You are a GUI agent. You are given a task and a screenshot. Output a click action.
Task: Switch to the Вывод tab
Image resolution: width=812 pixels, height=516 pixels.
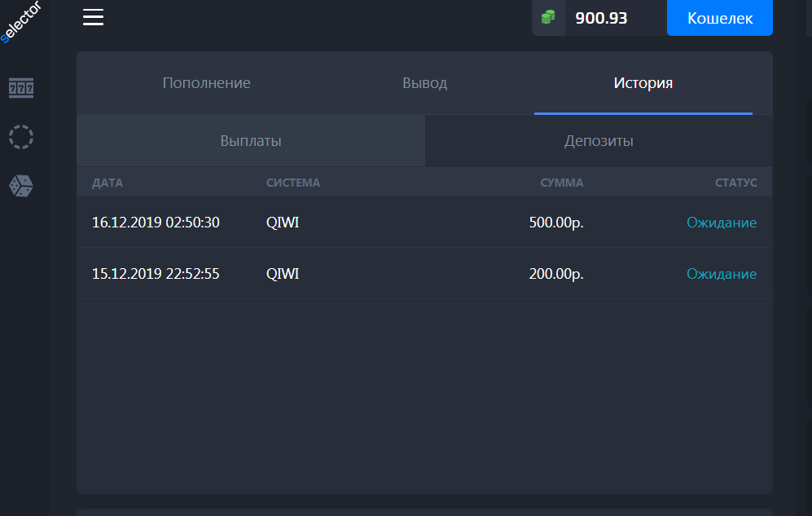424,83
